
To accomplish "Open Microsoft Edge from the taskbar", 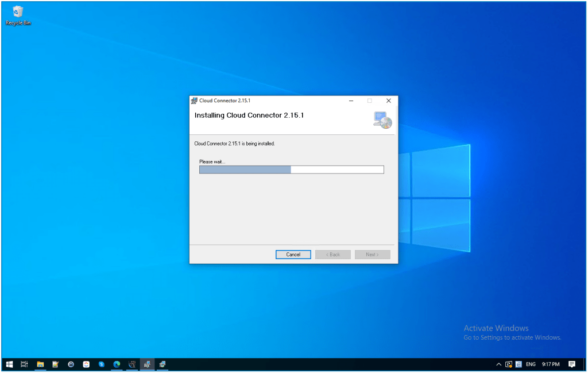I will 117,364.
